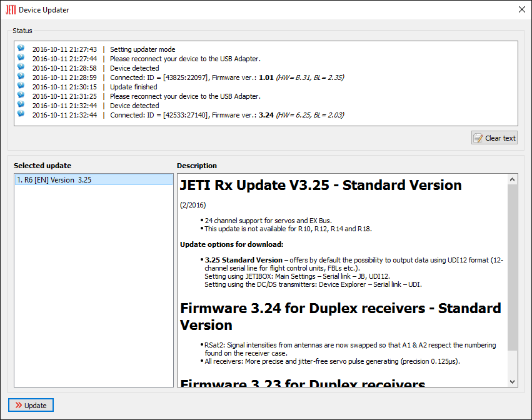
Task: Click 'Setting updater mode' log text
Action: tap(143, 49)
